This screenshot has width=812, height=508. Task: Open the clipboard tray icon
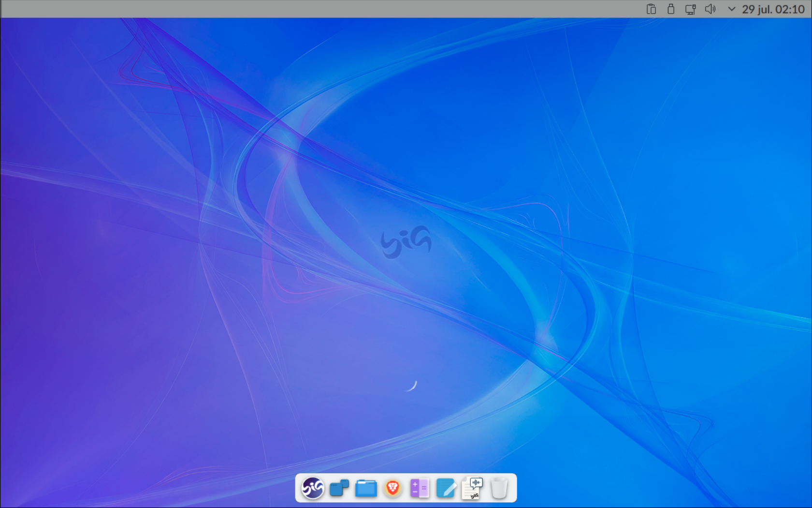pyautogui.click(x=651, y=9)
